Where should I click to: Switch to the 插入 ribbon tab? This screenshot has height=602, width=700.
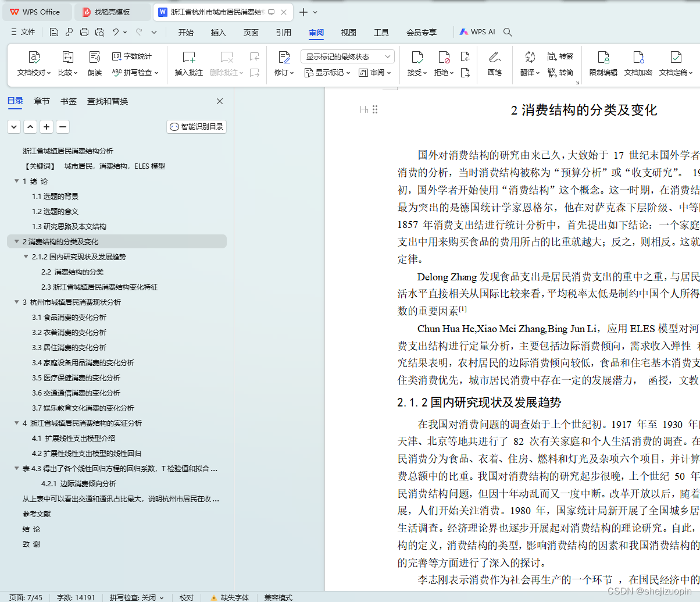point(219,33)
